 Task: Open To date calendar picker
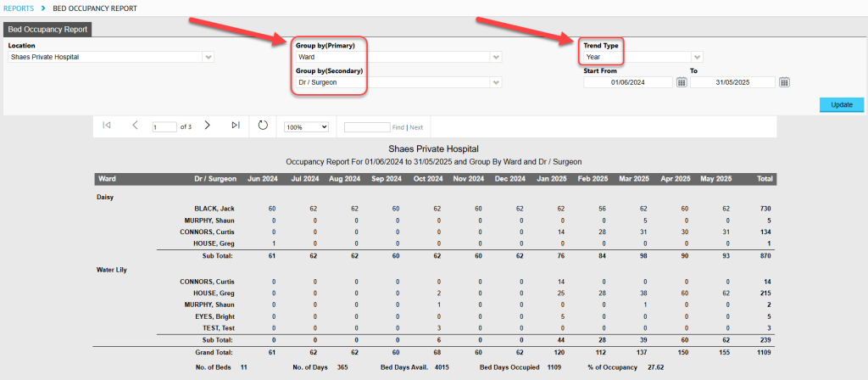(784, 82)
